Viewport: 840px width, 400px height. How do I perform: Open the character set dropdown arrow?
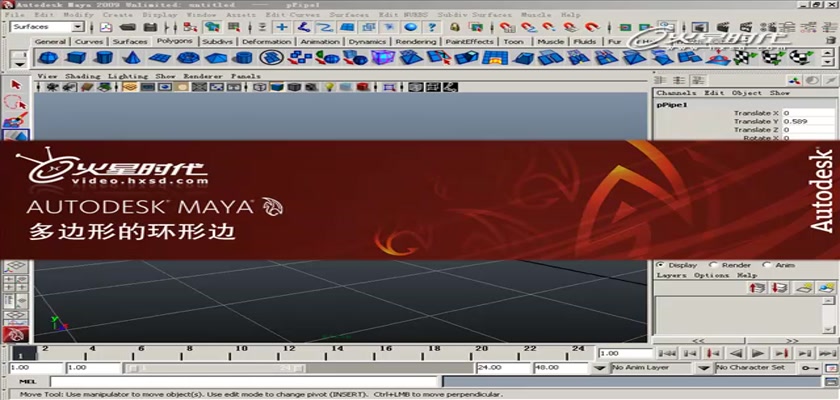pos(704,368)
